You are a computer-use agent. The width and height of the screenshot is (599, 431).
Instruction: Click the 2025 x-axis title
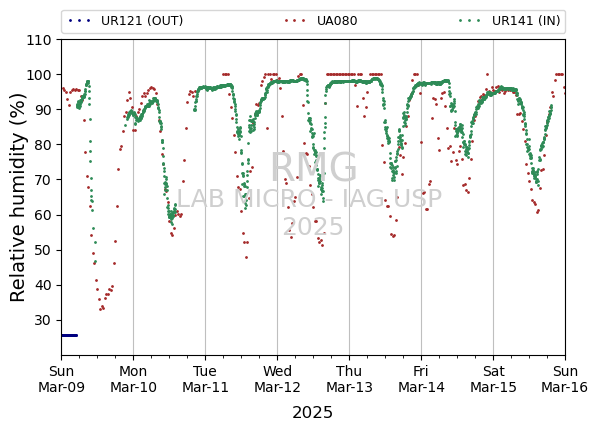312,413
